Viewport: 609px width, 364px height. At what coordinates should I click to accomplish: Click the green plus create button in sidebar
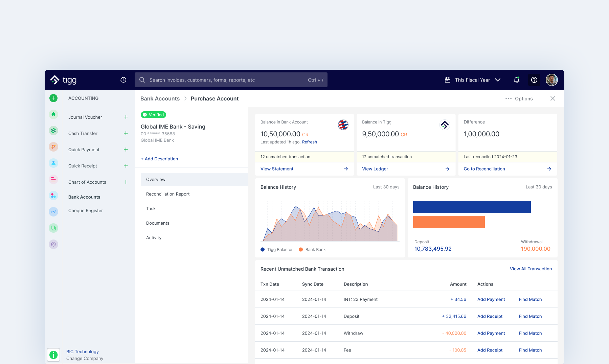tap(53, 98)
